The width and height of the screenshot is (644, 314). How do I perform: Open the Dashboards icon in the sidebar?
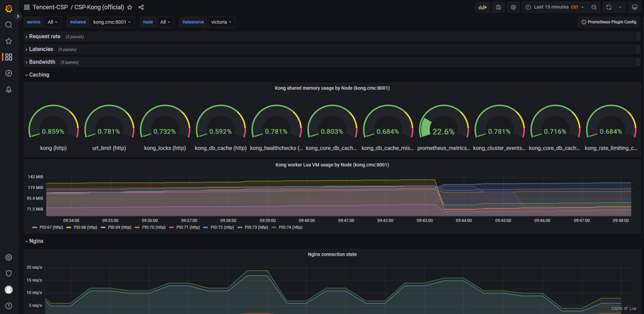9,57
